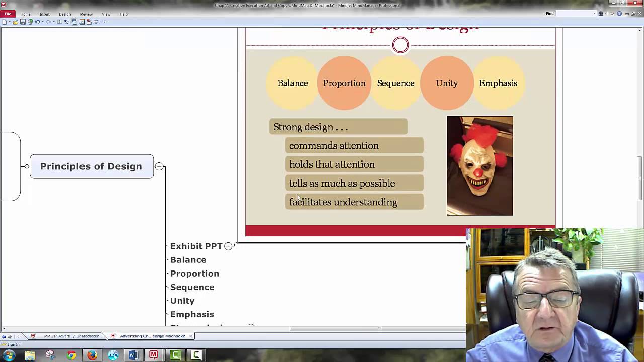Click the teal swirl app taskbar icon

(113, 355)
